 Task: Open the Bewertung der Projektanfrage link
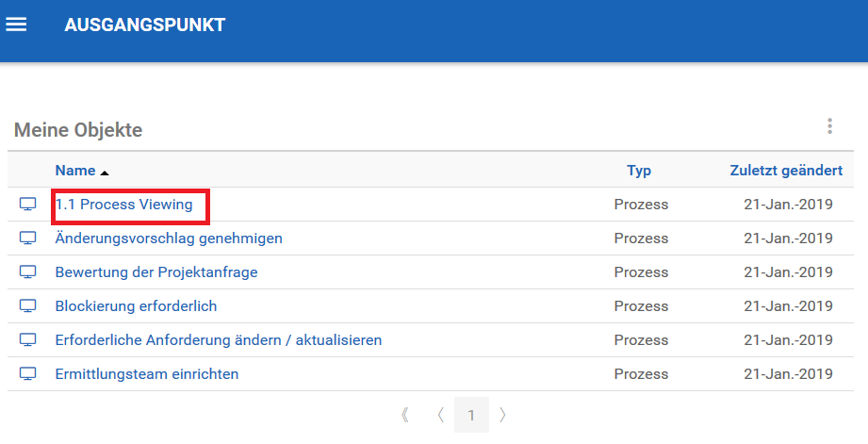[x=156, y=272]
